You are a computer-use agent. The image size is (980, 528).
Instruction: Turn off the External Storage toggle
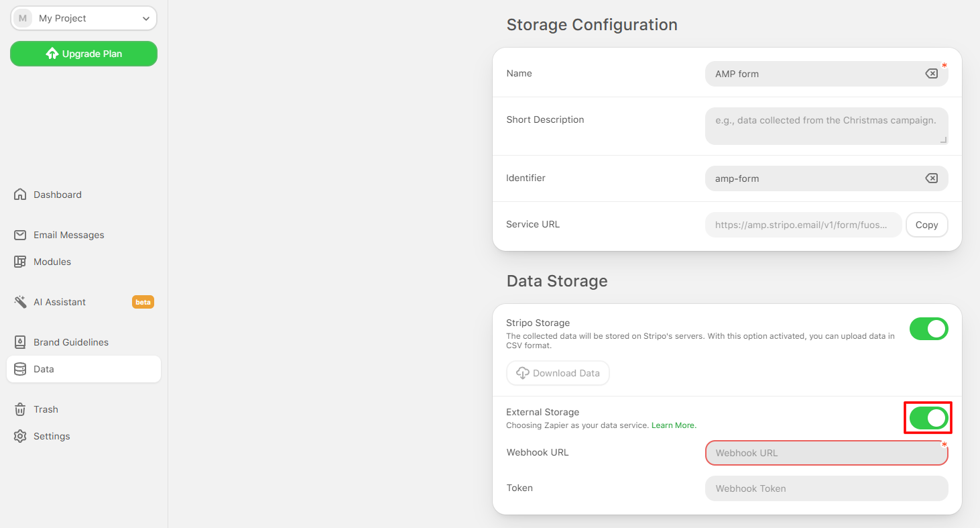pos(928,418)
